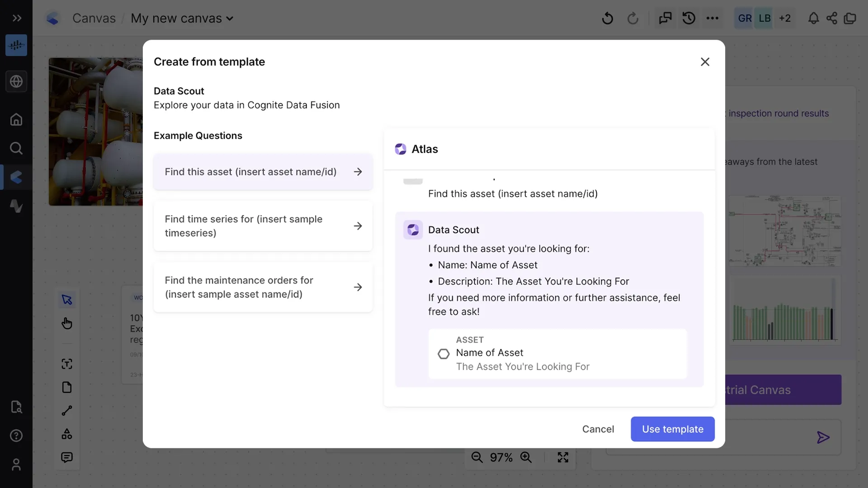Viewport: 868px width, 488px height.
Task: Click the send message arrow icon
Action: click(x=823, y=437)
